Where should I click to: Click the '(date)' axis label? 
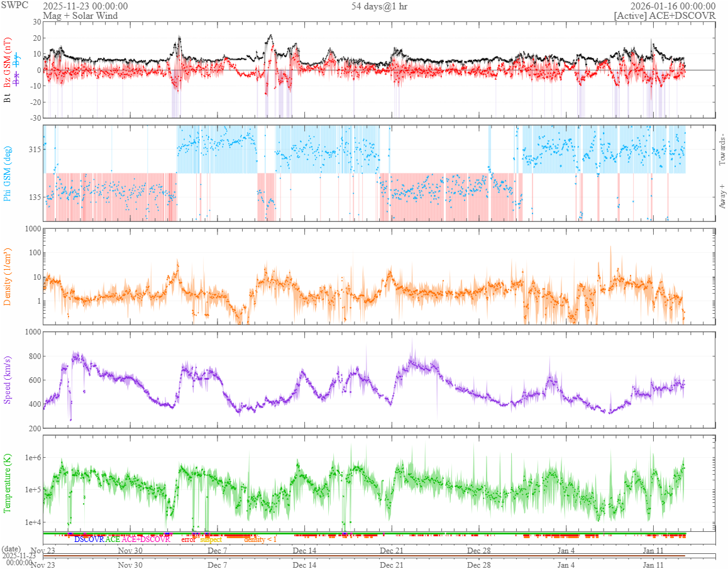click(x=11, y=549)
